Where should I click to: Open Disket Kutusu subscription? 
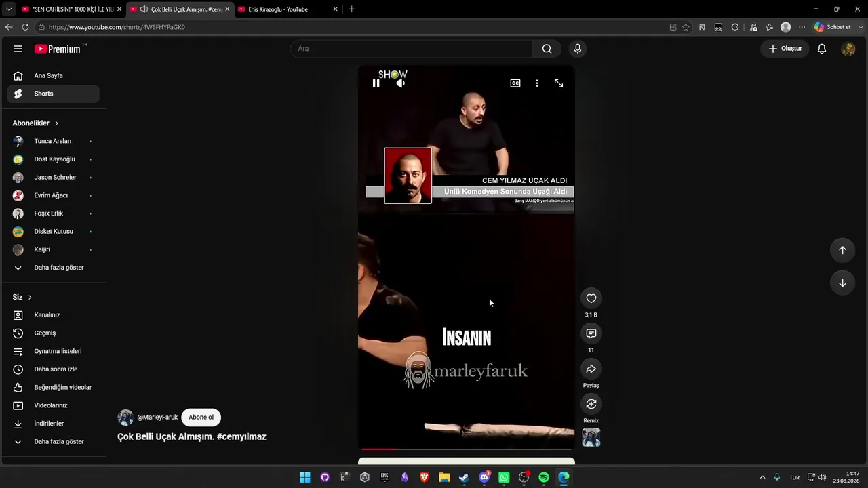coord(54,232)
